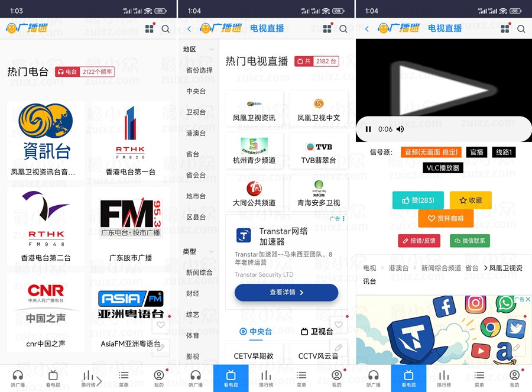532x392 pixels.
Task: Select 省份选择 in region sidebar
Action: click(199, 70)
